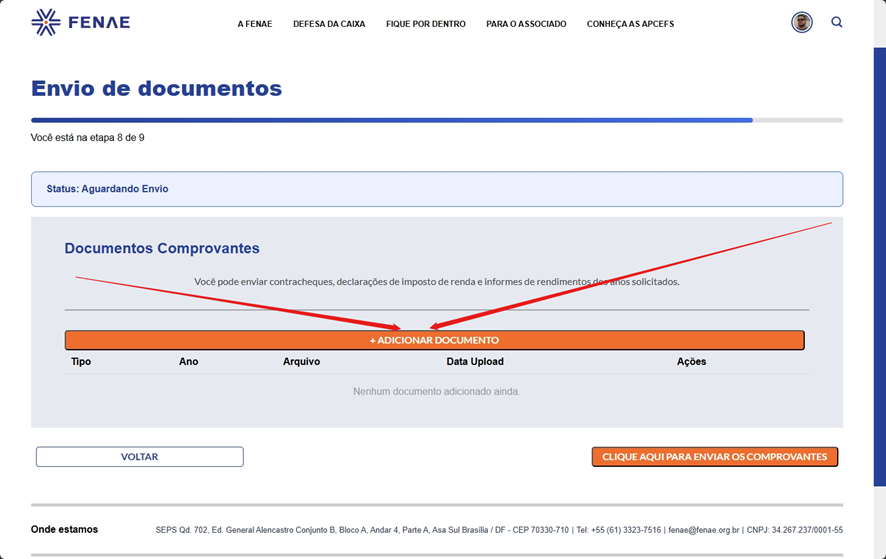
Task: Click the button to send the comprovantes
Action: 714,457
